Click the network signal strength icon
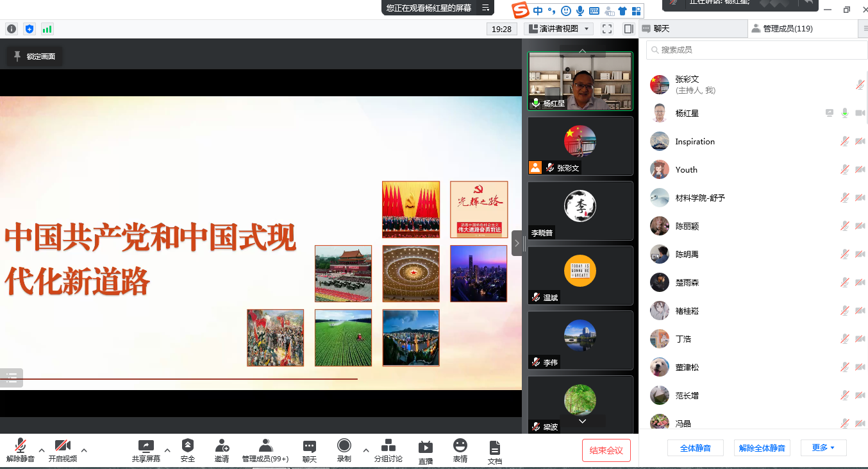 click(47, 29)
